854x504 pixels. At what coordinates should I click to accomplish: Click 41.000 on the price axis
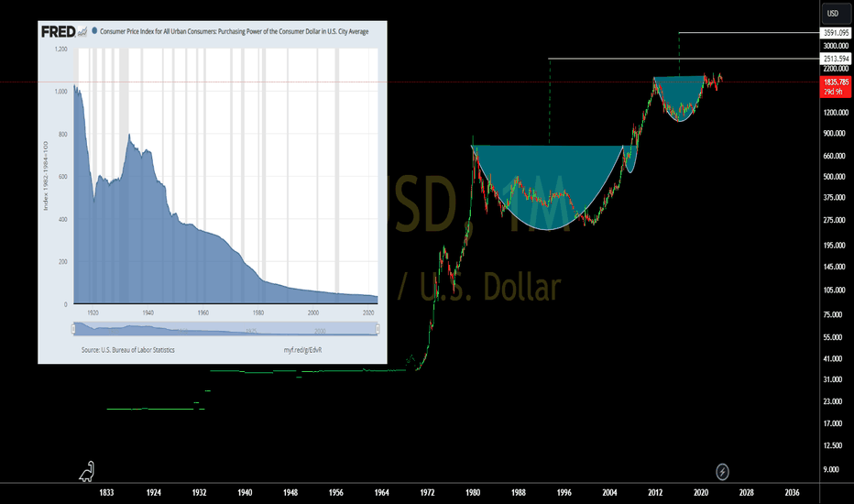pos(833,358)
